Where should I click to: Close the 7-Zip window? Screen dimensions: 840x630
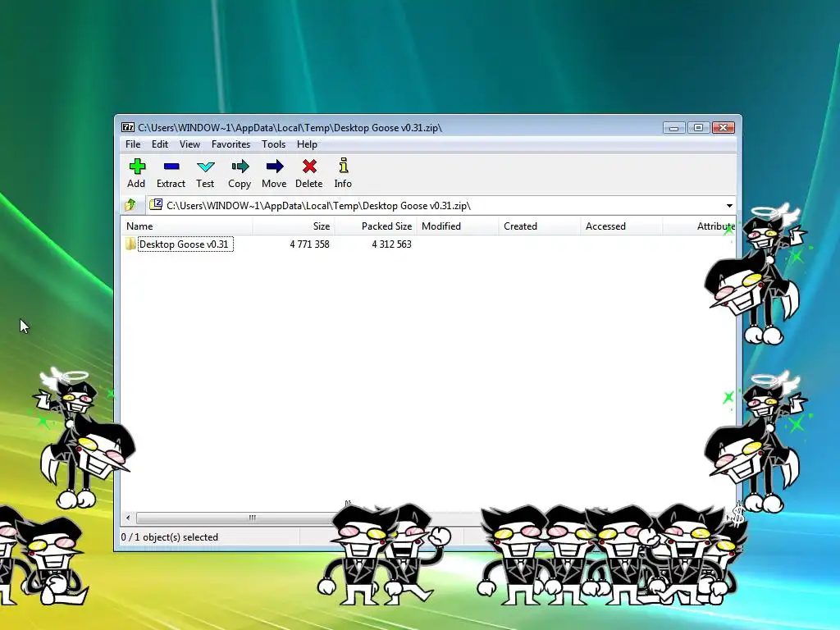[724, 127]
